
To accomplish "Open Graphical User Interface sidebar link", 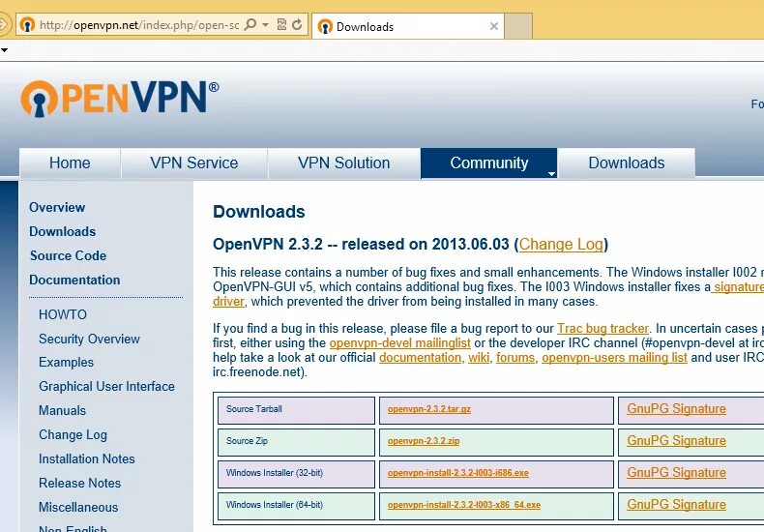I will click(106, 386).
